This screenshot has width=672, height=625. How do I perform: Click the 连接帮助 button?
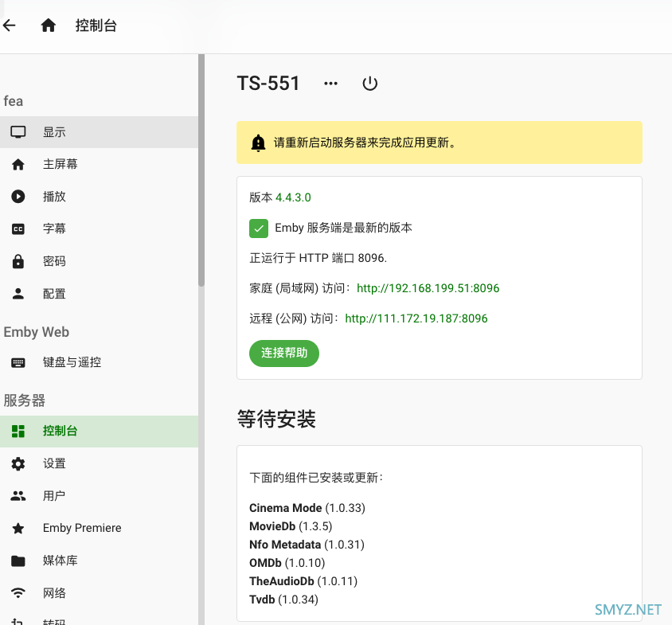click(x=284, y=354)
